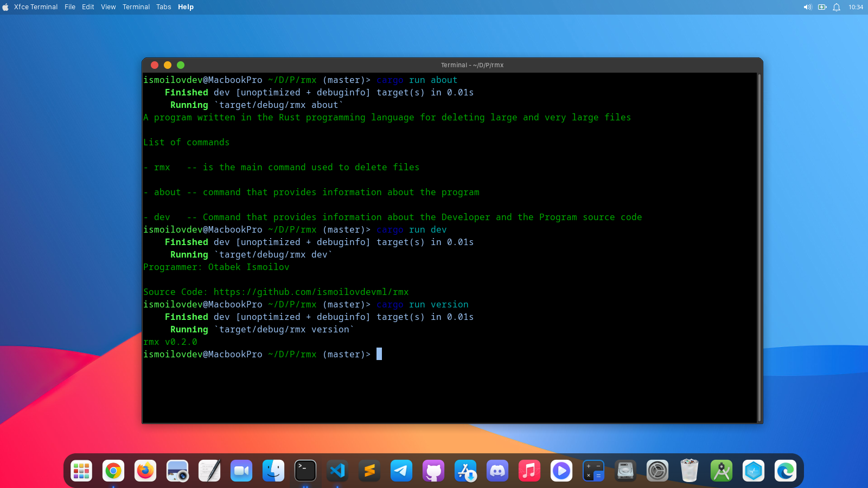
Task: Open Finder file manager from dock
Action: pyautogui.click(x=273, y=471)
